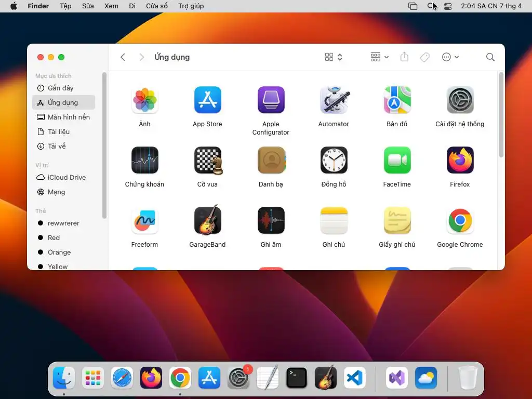Open the GarageBand icon in the Dock
This screenshot has height=399, width=532.
click(326, 378)
